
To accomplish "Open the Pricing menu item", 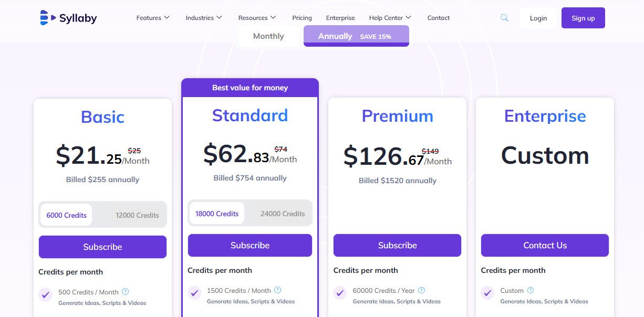I will 302,17.
